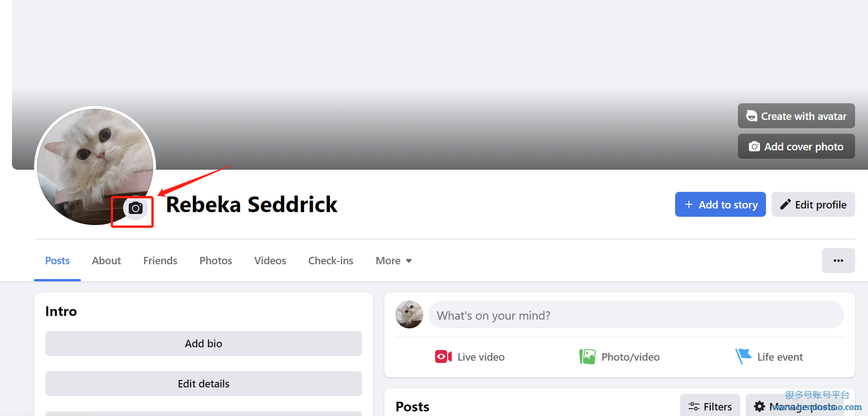Click the camera icon on profile picture
Screen dimensions: 868x416
click(x=135, y=208)
